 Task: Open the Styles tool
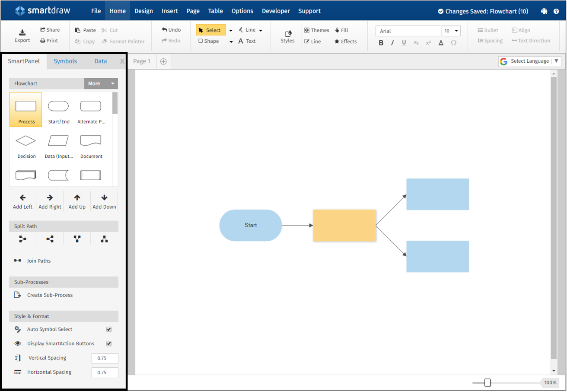coord(287,34)
